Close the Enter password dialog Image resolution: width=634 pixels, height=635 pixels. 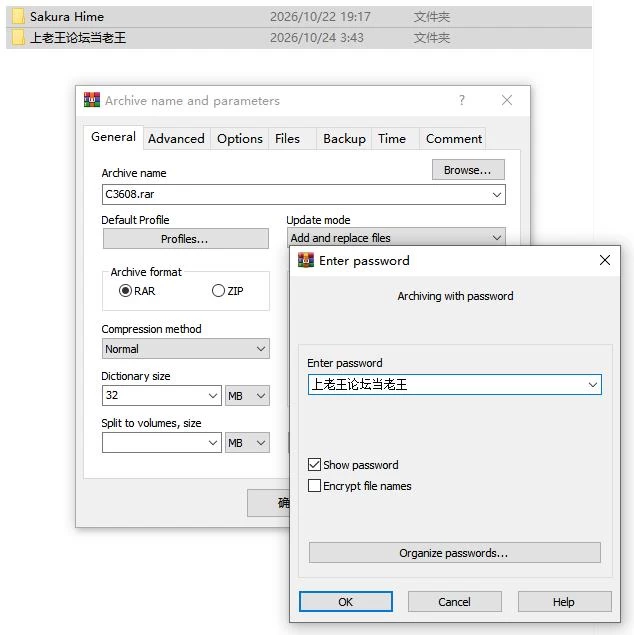(x=604, y=260)
